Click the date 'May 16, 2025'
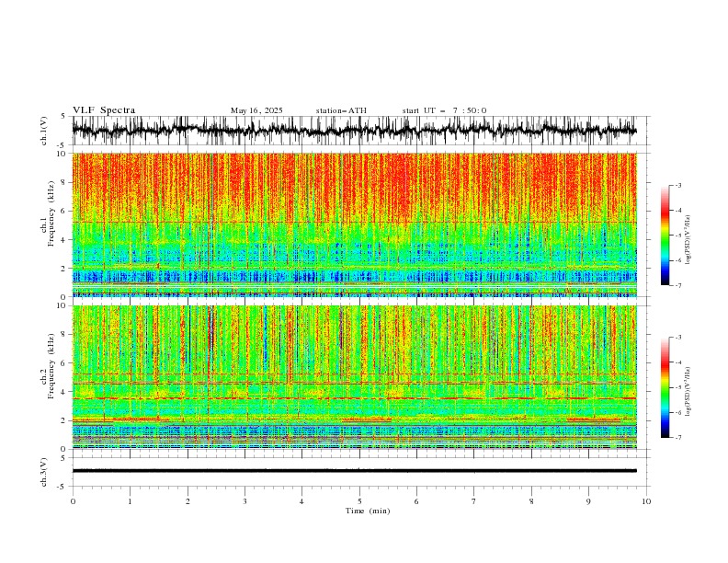728x563 pixels. [x=256, y=110]
